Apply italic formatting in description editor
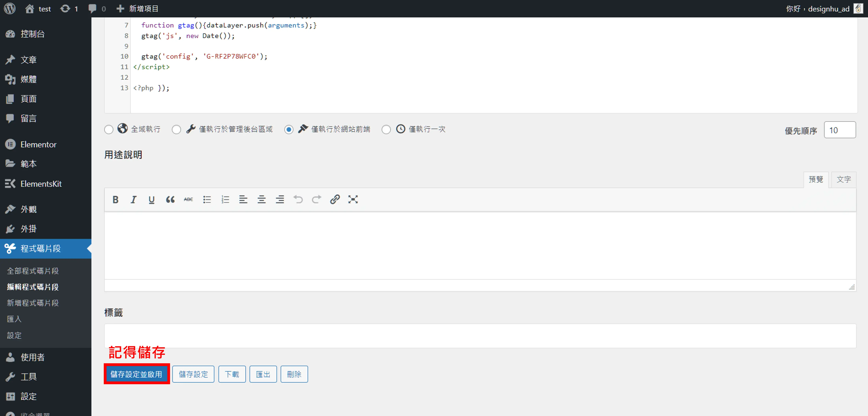The height and width of the screenshot is (416, 868). pos(133,200)
